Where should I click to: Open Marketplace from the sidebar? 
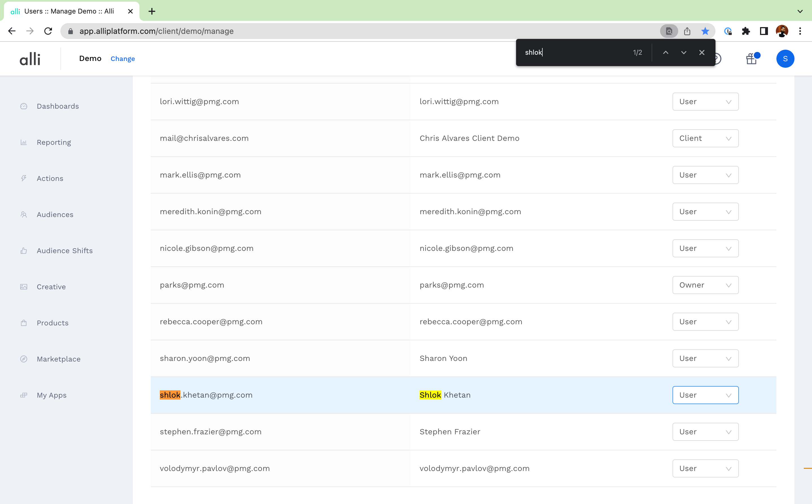[58, 359]
